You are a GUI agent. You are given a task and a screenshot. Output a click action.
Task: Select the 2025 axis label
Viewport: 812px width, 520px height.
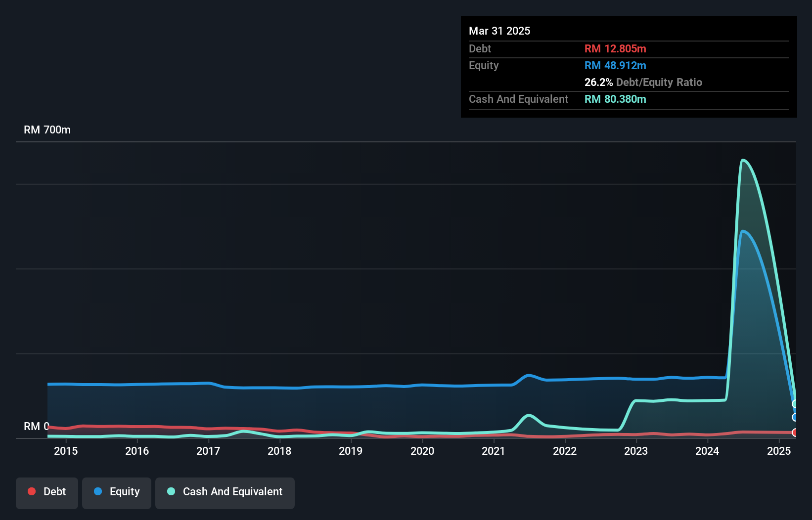pos(779,451)
